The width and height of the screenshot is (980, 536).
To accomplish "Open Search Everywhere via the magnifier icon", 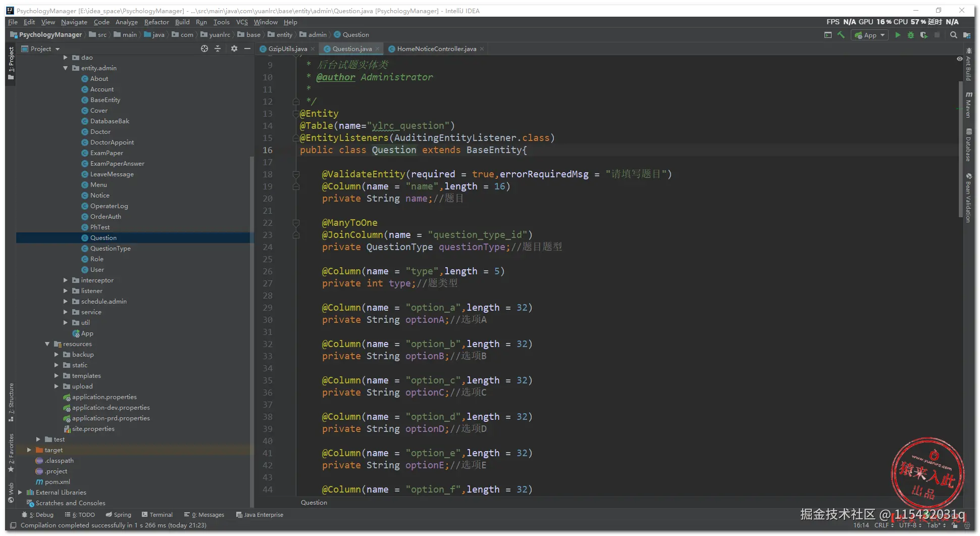I will tap(953, 35).
